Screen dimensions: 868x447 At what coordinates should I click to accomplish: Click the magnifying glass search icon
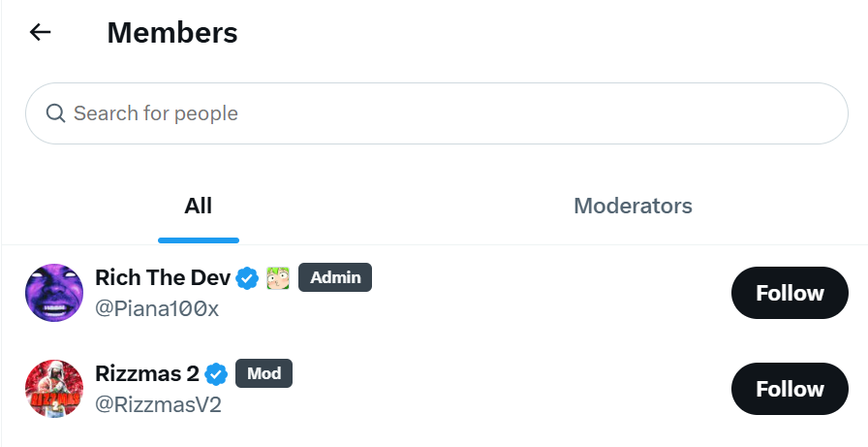point(55,113)
